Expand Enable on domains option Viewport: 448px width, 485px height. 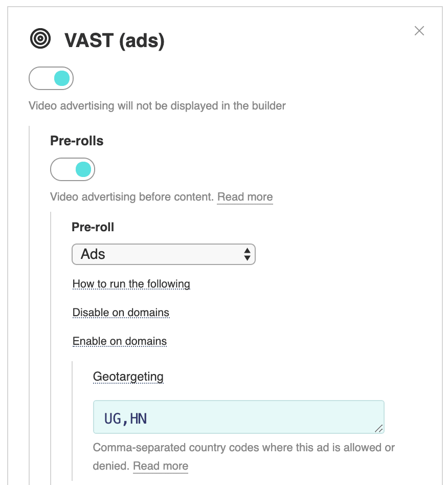click(119, 341)
